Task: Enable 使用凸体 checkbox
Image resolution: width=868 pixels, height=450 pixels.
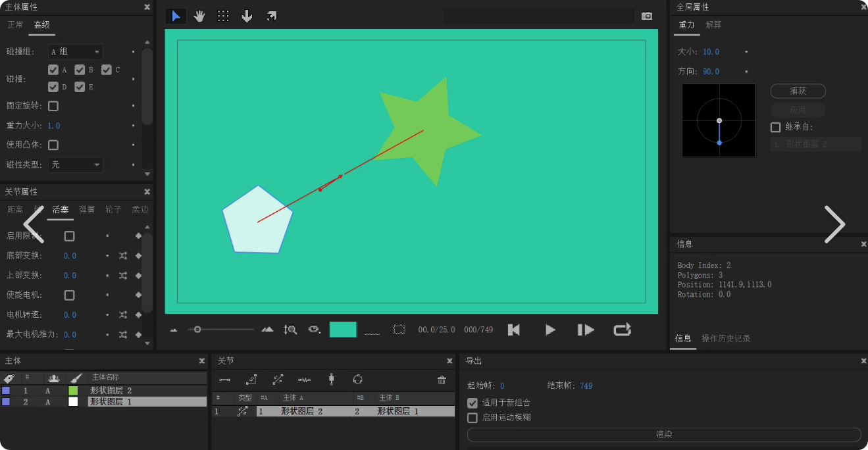Action: [53, 145]
